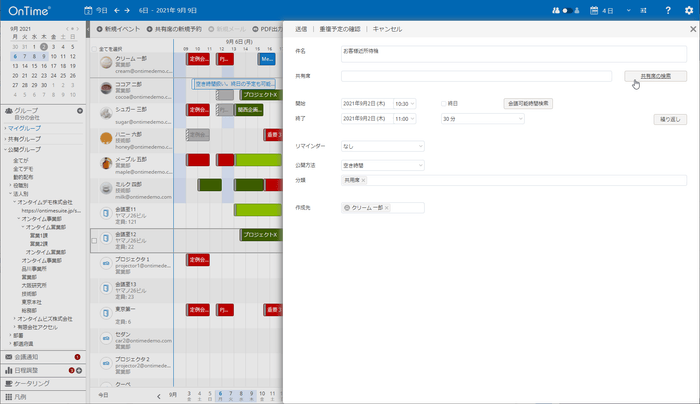This screenshot has width=700, height=404.
Task: Open the settings gear in the top bar
Action: pyautogui.click(x=686, y=9)
